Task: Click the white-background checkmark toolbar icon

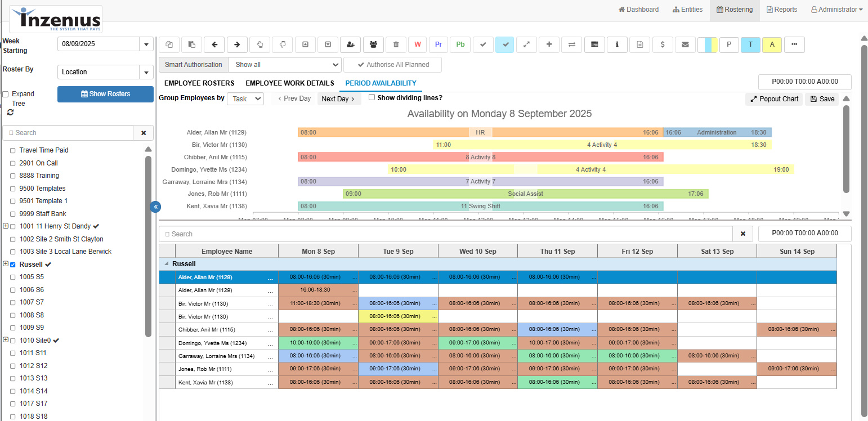Action: point(483,44)
